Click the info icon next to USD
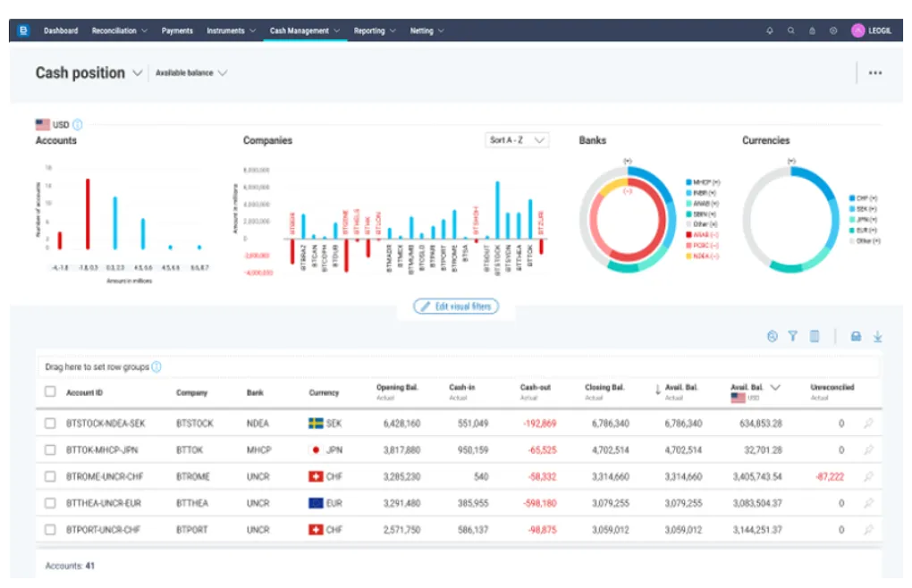The width and height of the screenshot is (912, 588). [78, 124]
